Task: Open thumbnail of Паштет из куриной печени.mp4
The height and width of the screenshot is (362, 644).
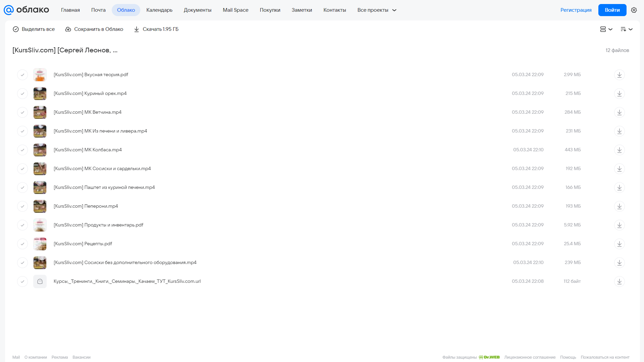Action: (x=40, y=188)
